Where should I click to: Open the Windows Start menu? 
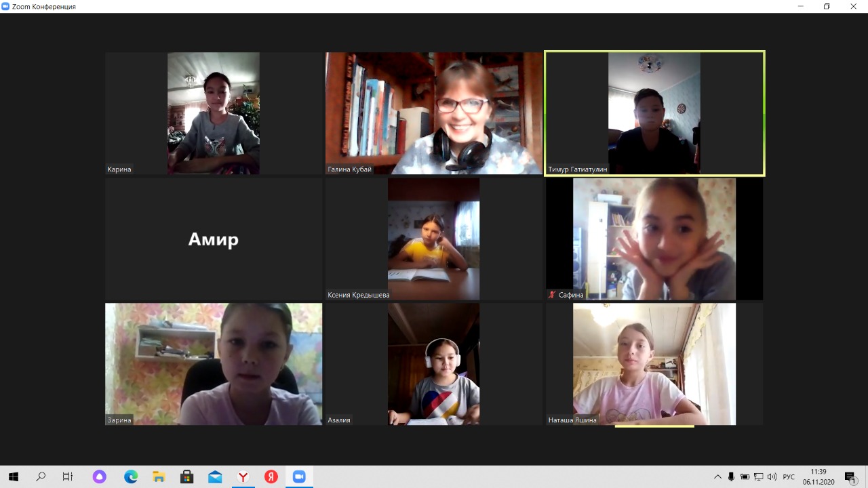[13, 476]
